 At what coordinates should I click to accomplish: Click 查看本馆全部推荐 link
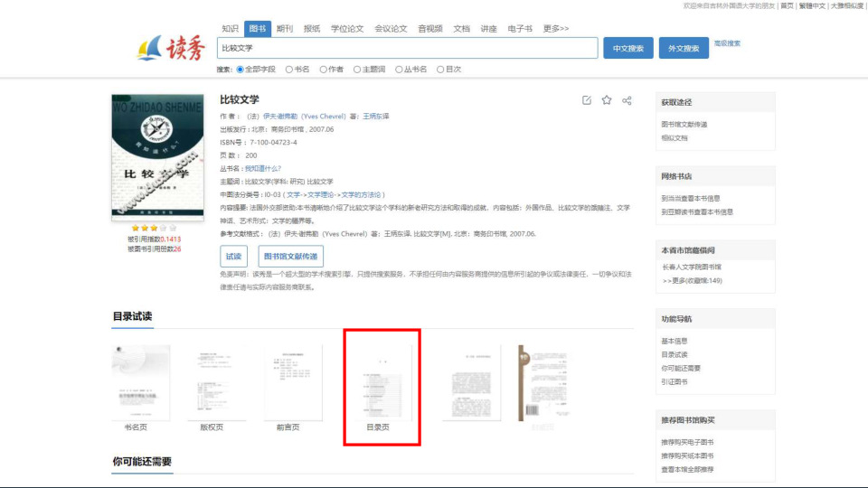click(687, 470)
